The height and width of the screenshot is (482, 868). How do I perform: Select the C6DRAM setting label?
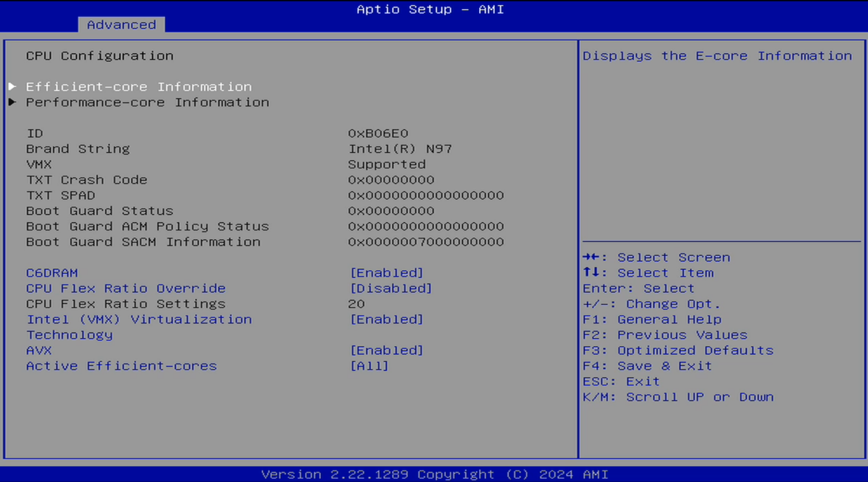click(52, 273)
